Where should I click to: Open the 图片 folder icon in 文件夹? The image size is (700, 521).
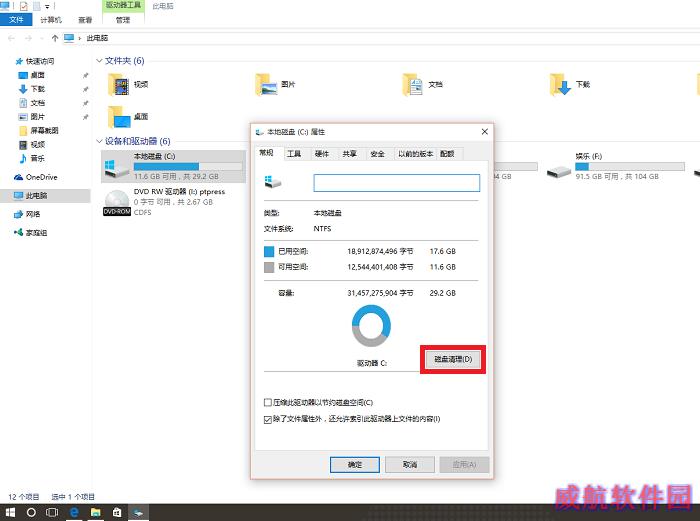point(267,85)
